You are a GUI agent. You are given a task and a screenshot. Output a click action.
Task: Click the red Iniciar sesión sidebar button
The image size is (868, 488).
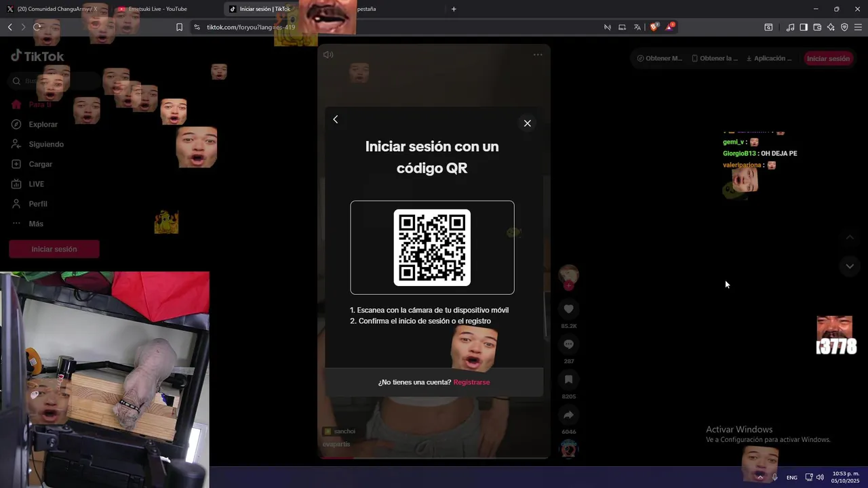(x=54, y=249)
